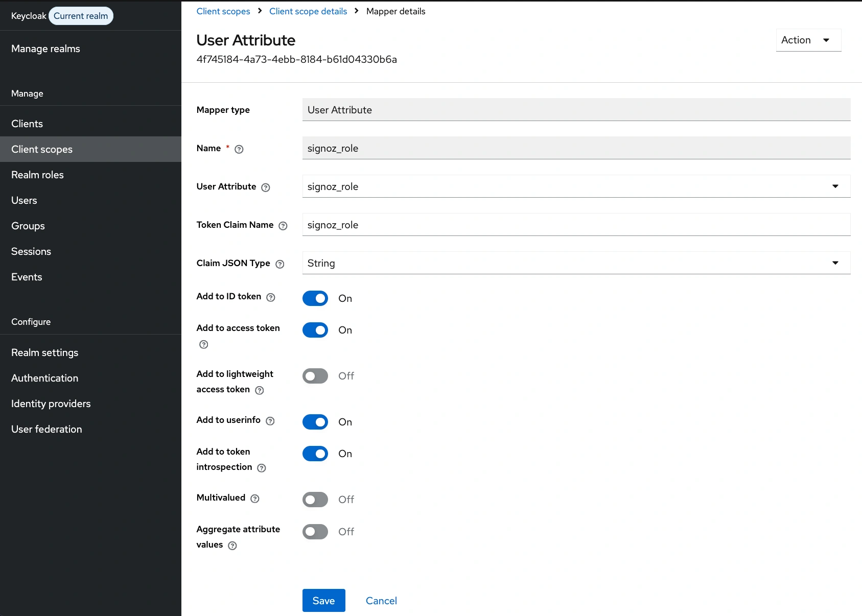Click the help icon beside User Attribute label
This screenshot has width=862, height=616.
(x=265, y=187)
